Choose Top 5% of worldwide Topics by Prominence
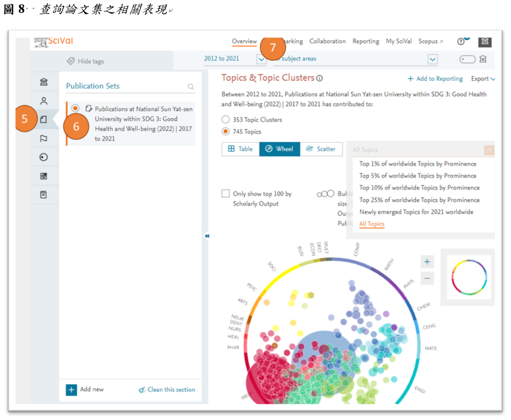The height and width of the screenshot is (420, 511). click(x=418, y=176)
